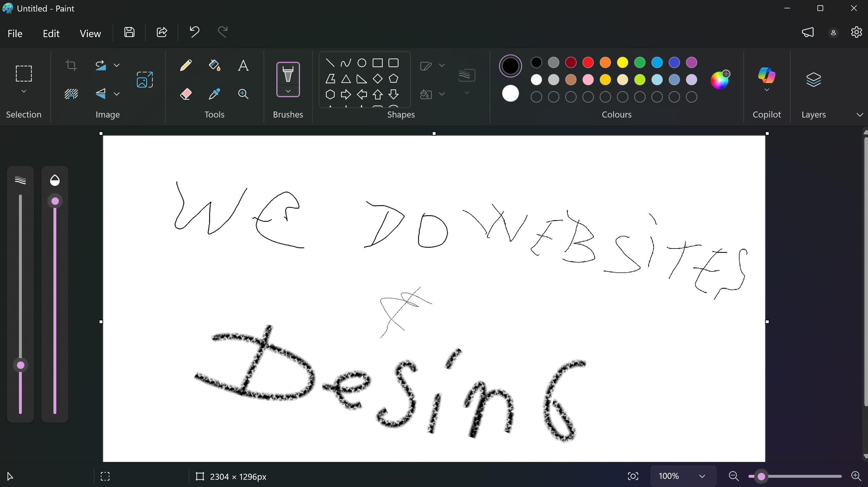Open the account profile icon
This screenshot has height=487, width=868.
833,33
